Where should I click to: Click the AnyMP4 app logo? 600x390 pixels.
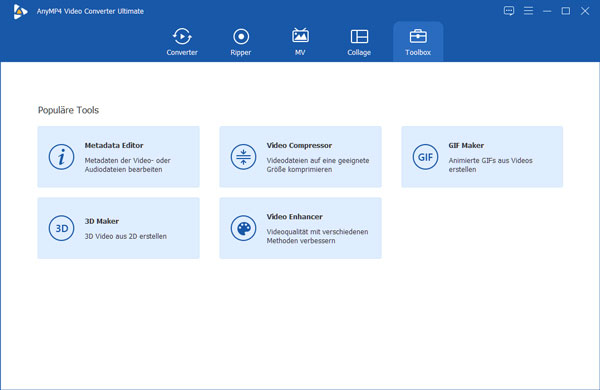tap(20, 11)
